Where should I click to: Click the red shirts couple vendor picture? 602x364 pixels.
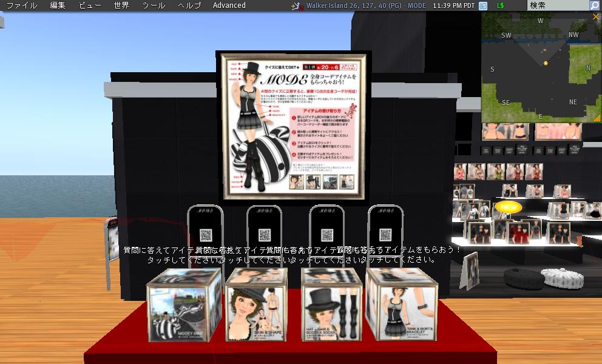[518, 233]
